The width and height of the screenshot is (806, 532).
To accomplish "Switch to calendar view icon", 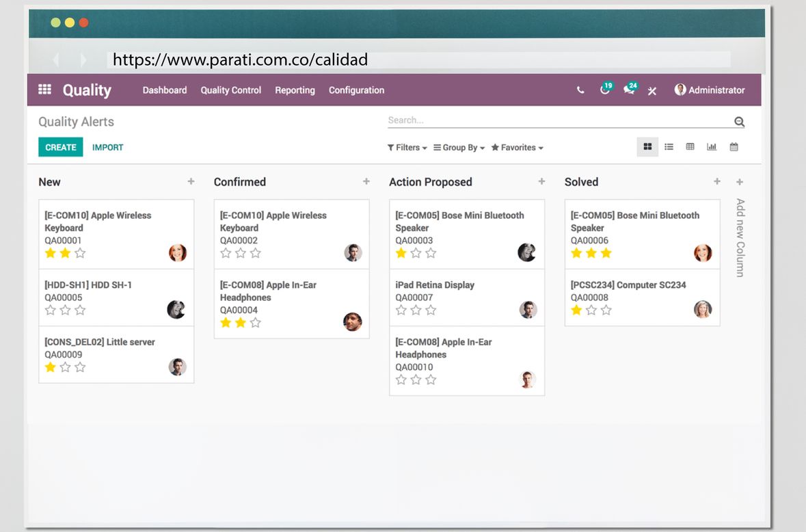I will coord(734,147).
